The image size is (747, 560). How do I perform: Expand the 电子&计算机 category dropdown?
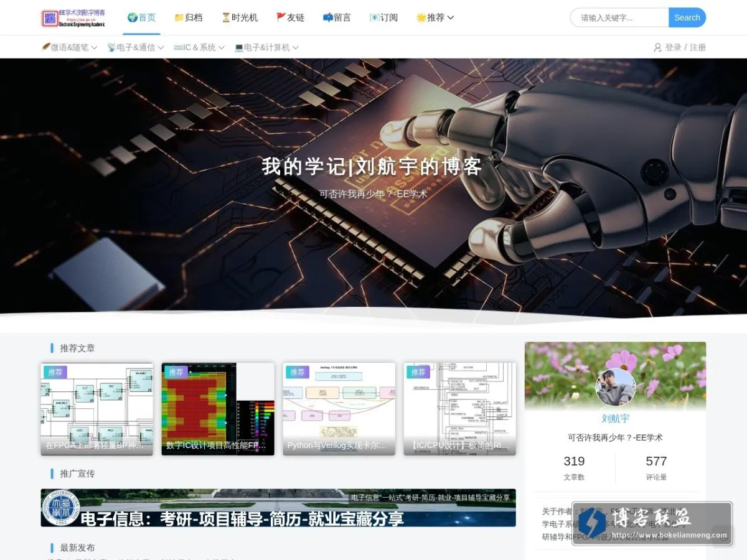tap(266, 47)
